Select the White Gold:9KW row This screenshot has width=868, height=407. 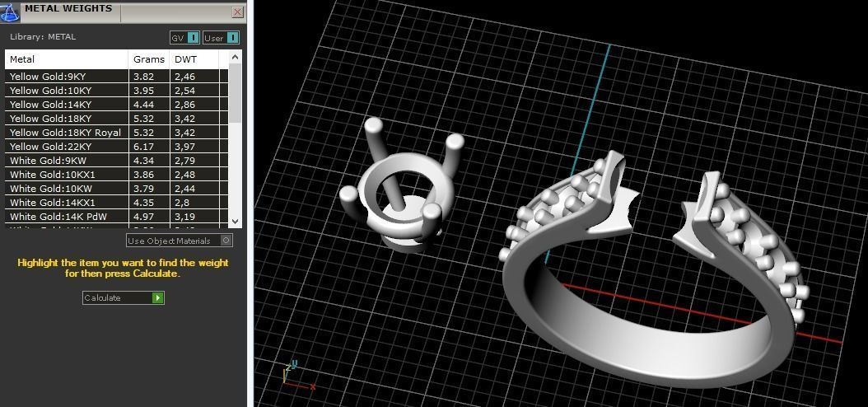(116, 161)
